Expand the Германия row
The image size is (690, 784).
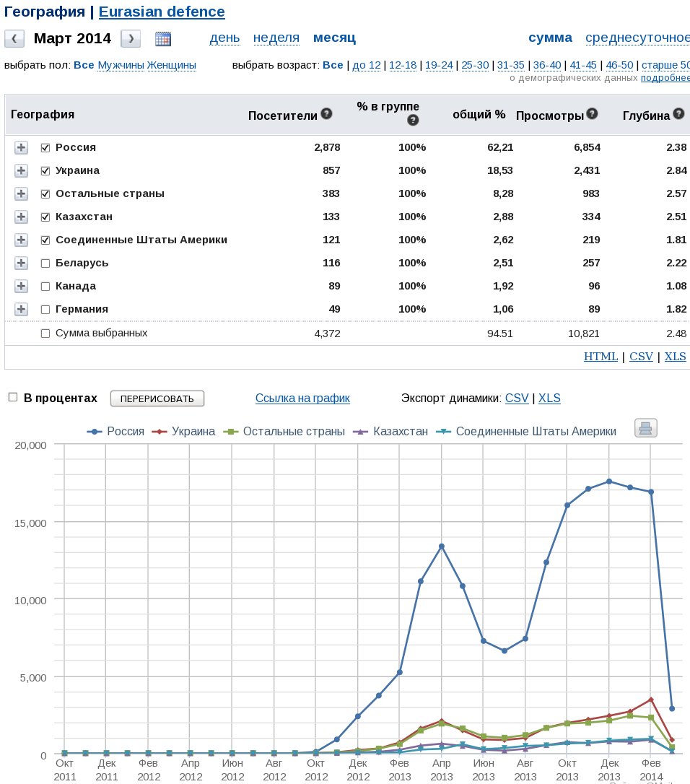tap(21, 309)
